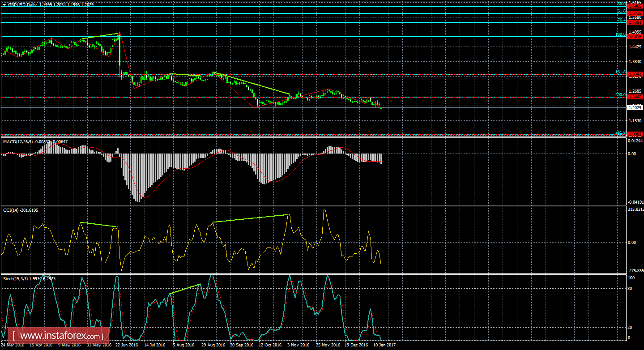The height and width of the screenshot is (350, 644).
Task: Click the 1.5728 Fibonacci price tag
Action: click(635, 13)
